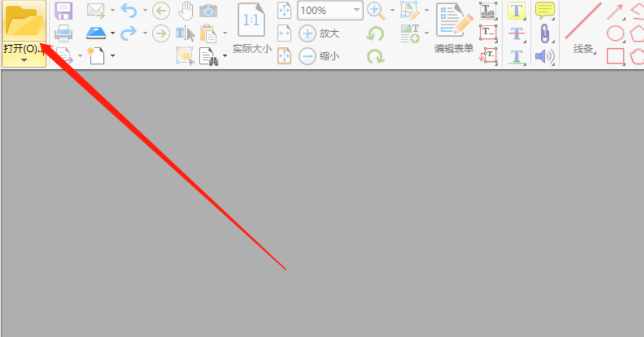Open the 编辑表单 form editor
644x337 pixels.
(454, 29)
